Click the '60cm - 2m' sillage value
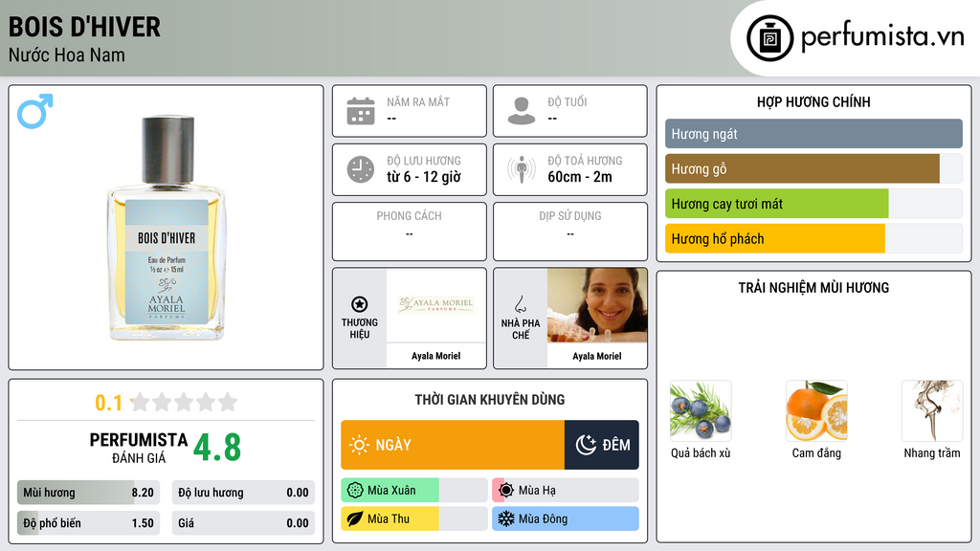Image resolution: width=980 pixels, height=551 pixels. tap(580, 177)
